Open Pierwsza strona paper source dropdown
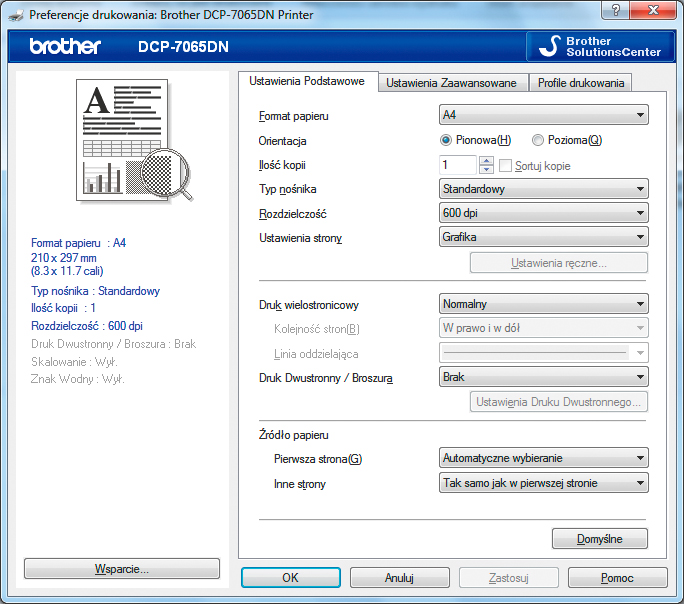This screenshot has width=684, height=604. (544, 458)
